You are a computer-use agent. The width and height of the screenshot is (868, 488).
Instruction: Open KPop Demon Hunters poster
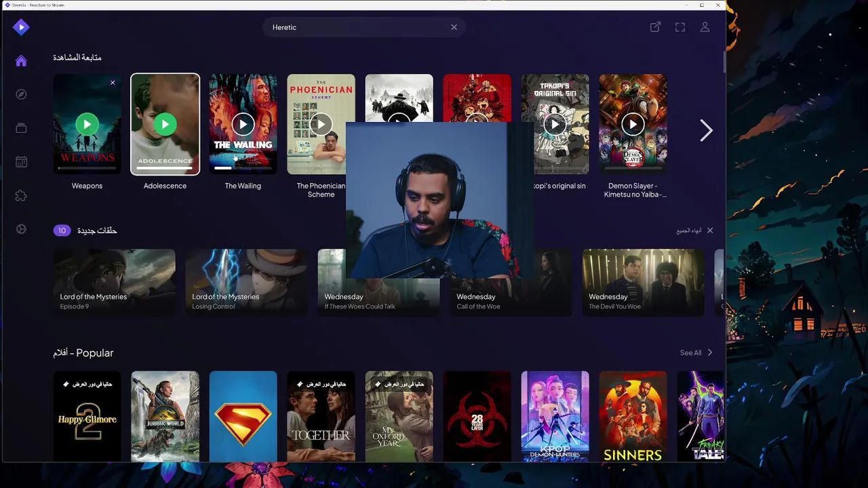click(x=555, y=416)
